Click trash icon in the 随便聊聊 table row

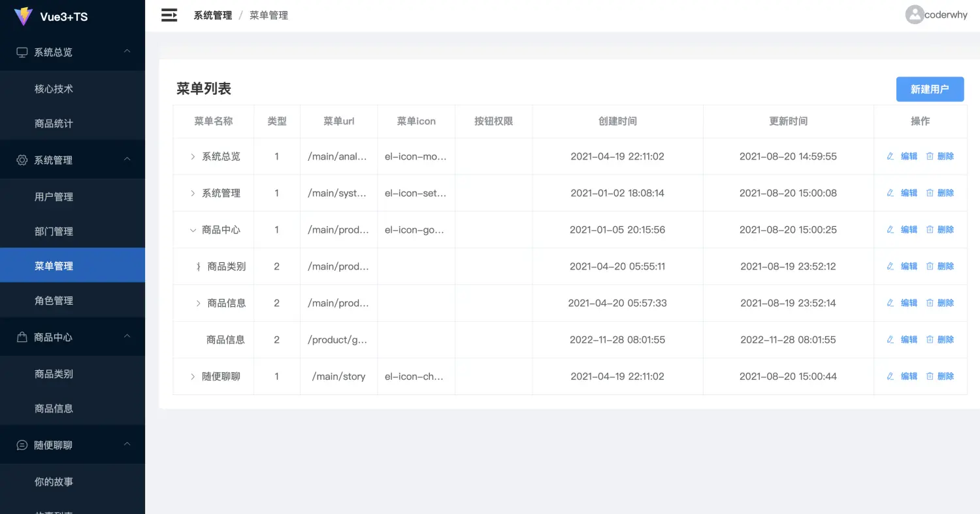coord(930,376)
